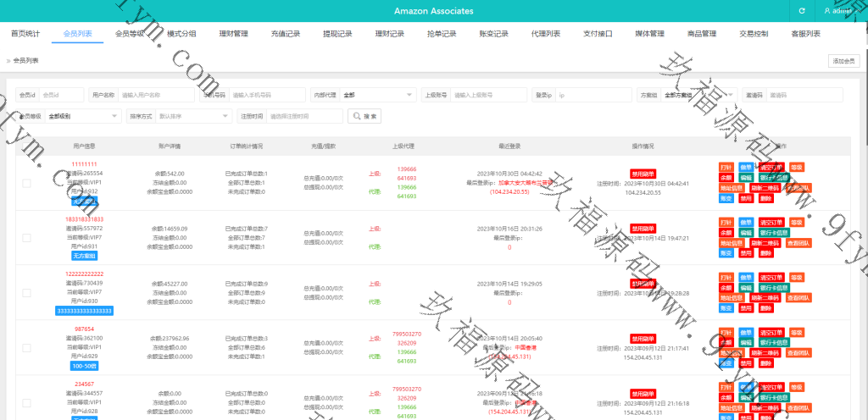Click 清空订单 in the first user row
868x420 pixels.
[x=771, y=168]
